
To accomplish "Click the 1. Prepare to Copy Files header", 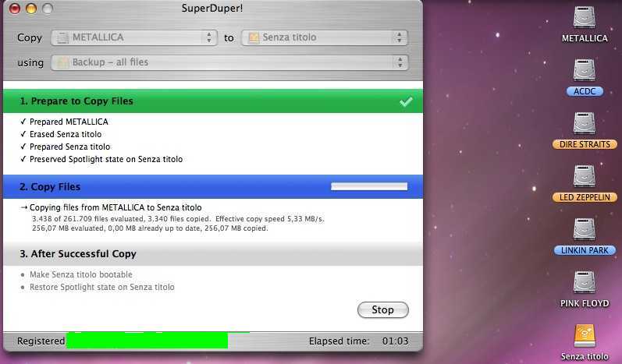I will point(213,101).
